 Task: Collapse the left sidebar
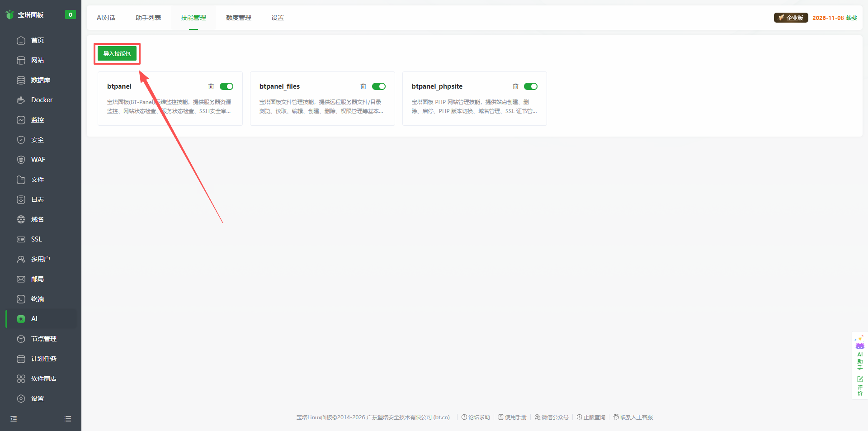(x=13, y=418)
